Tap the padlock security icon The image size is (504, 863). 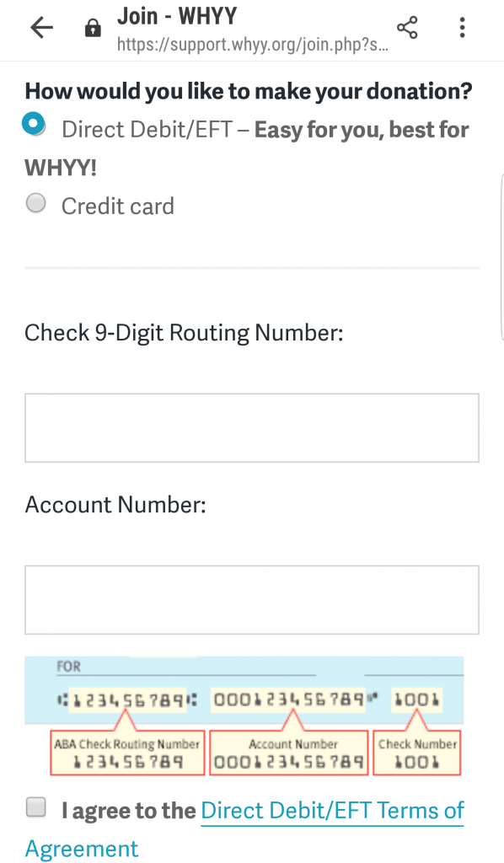[x=93, y=28]
